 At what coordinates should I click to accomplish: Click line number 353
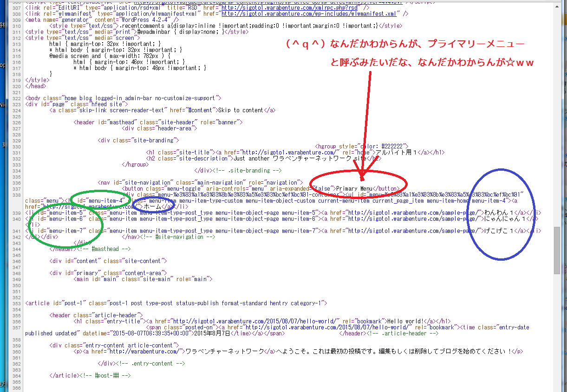pos(17,303)
